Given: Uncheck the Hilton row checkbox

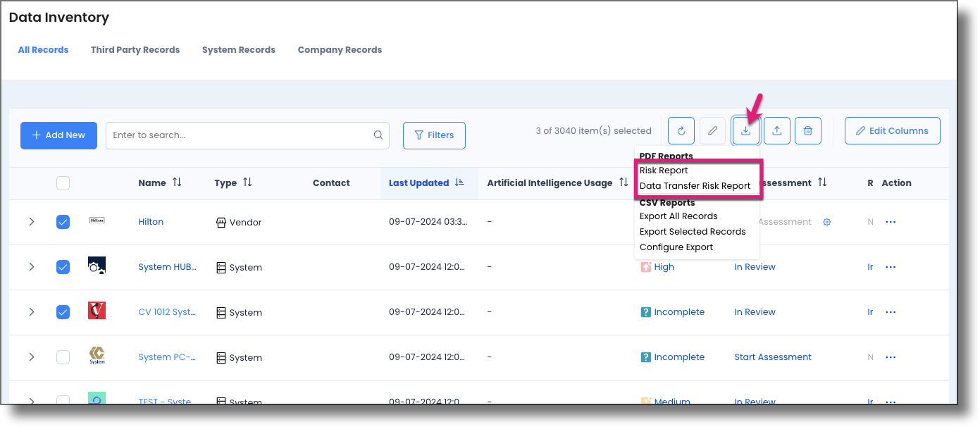Looking at the screenshot, I should (x=63, y=222).
